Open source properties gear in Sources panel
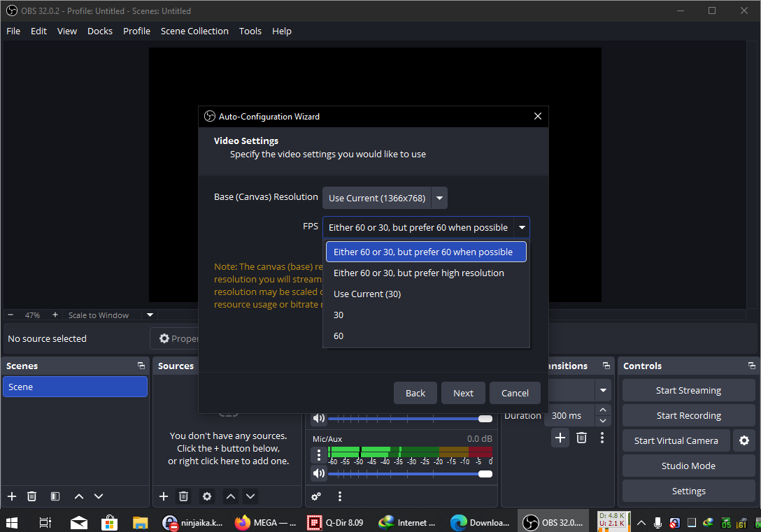The width and height of the screenshot is (761, 532). tap(207, 496)
